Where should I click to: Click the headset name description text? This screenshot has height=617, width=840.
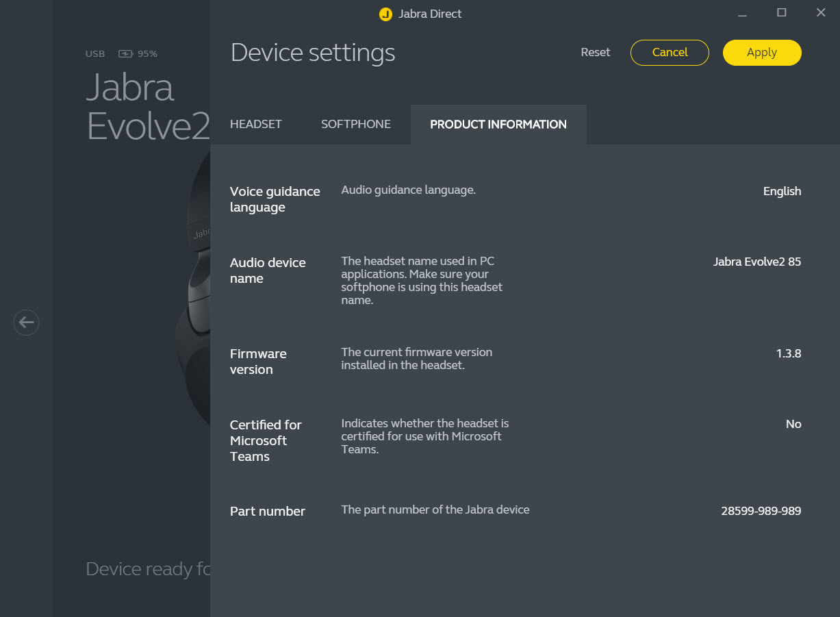click(422, 280)
